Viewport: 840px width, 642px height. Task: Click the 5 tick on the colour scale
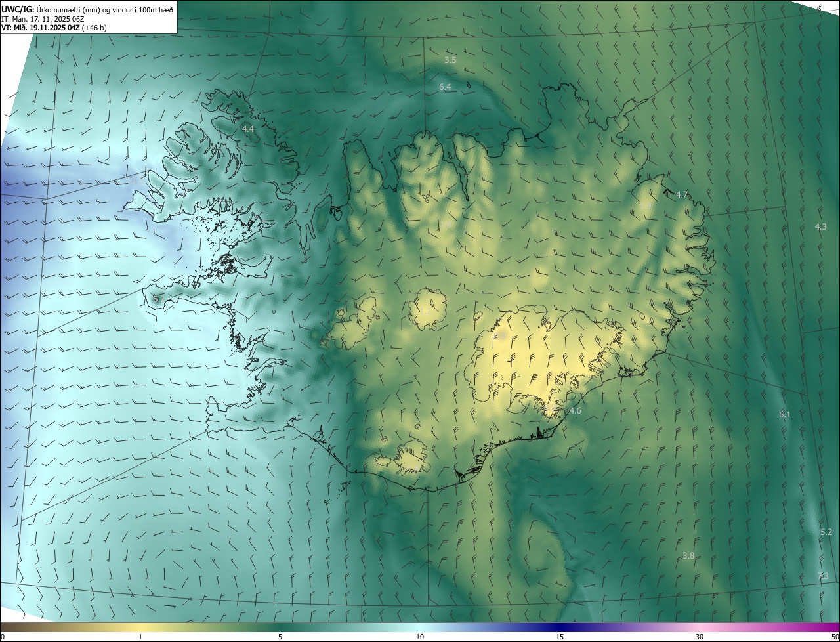[x=280, y=637]
